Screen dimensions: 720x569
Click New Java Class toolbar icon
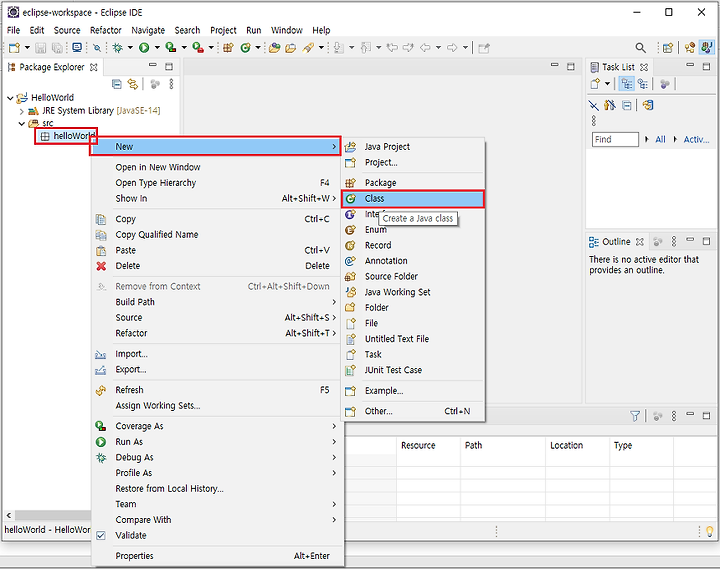point(246,48)
